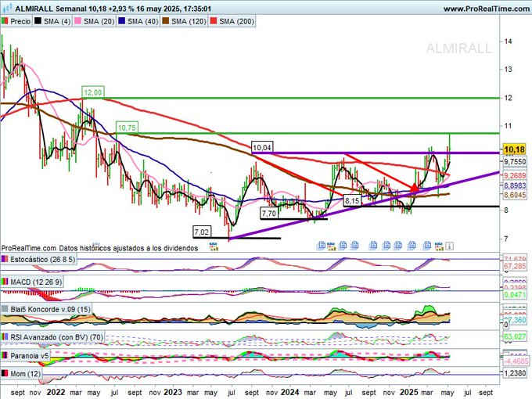Click the brown SMA (120) color swatch
This screenshot has width=532, height=399.
coord(166,21)
